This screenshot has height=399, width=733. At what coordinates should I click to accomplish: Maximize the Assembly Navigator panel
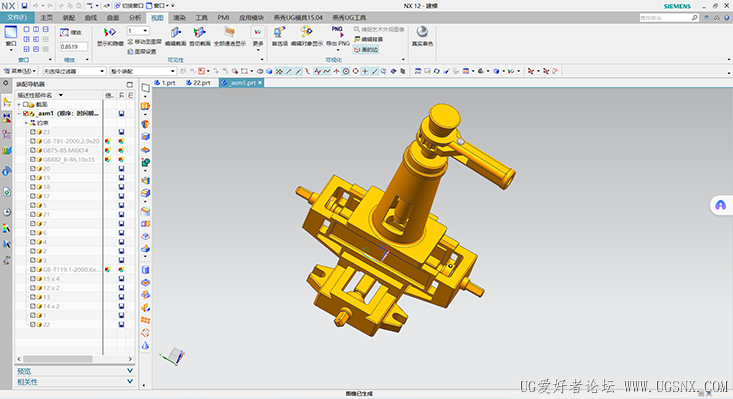pos(129,84)
